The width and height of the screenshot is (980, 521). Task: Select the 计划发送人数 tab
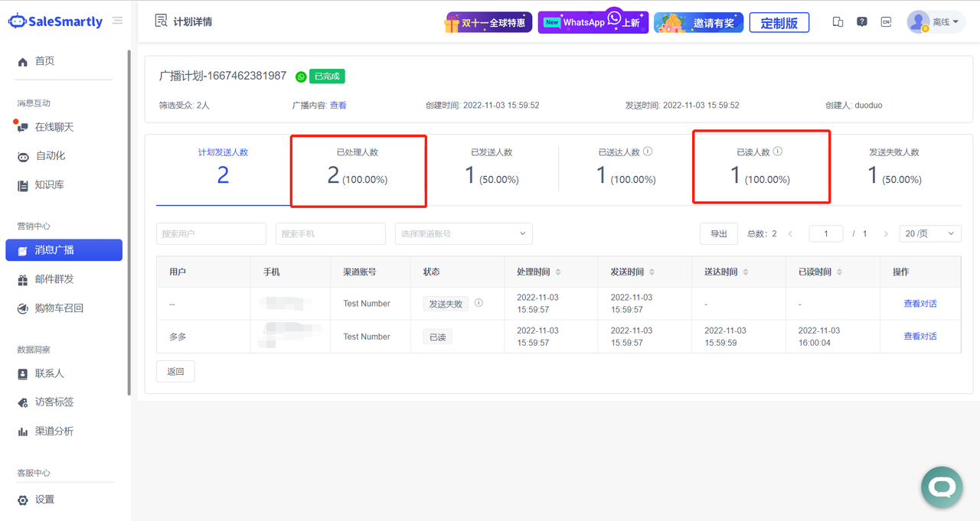223,167
